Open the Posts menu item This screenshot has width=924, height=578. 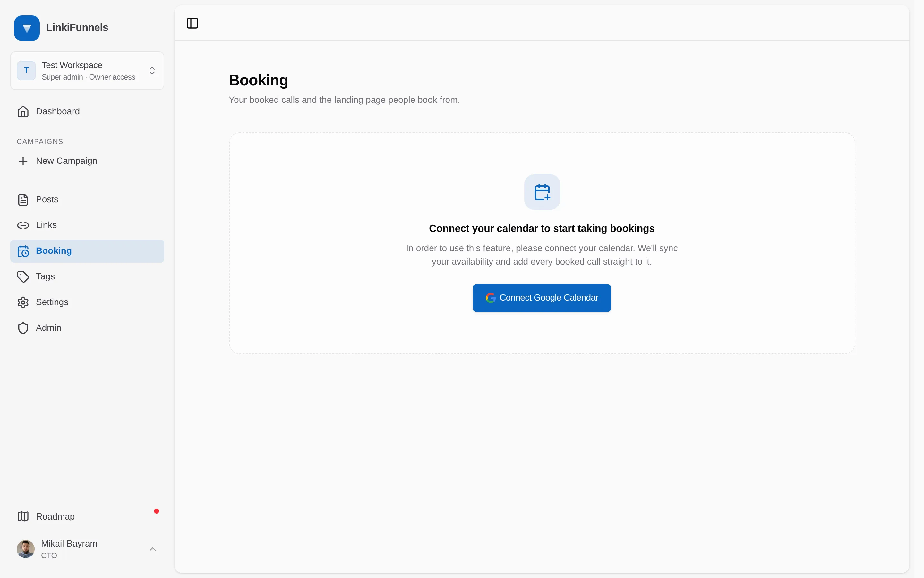click(87, 199)
